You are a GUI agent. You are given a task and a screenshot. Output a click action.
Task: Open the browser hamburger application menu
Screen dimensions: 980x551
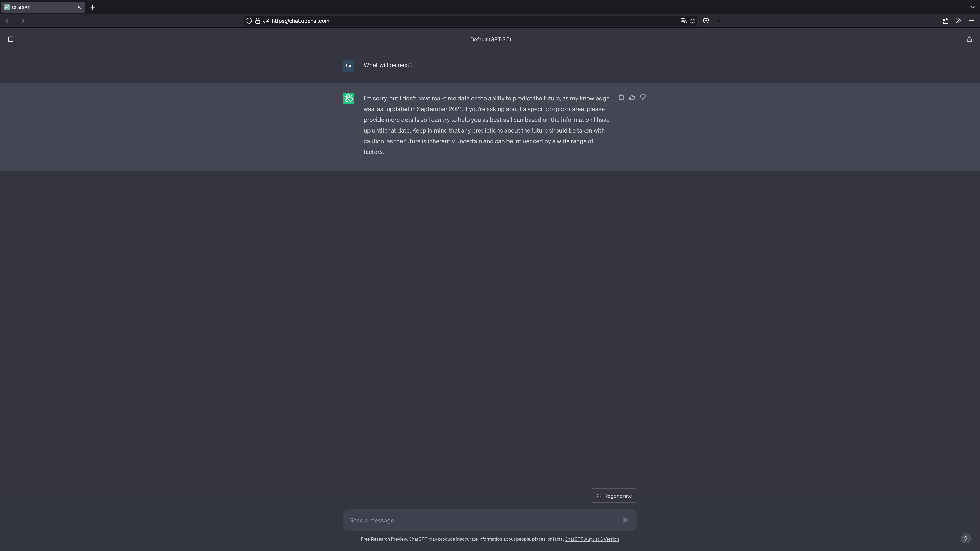point(971,21)
